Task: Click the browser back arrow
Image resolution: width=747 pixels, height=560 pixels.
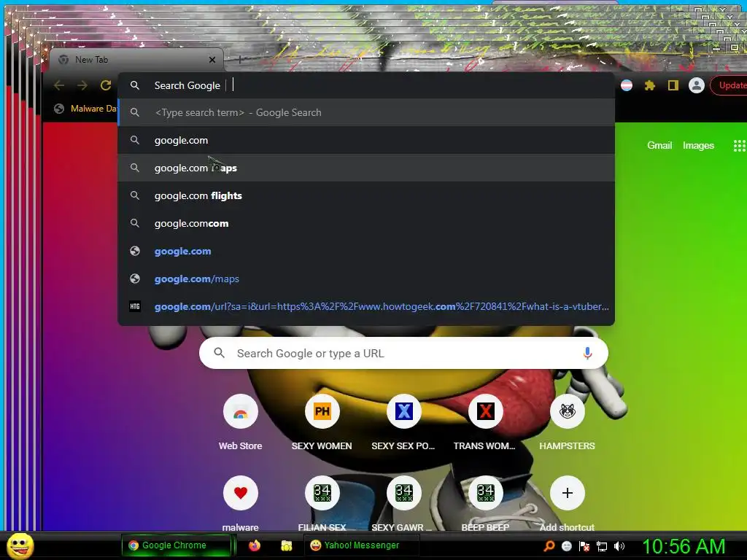Action: click(x=59, y=85)
